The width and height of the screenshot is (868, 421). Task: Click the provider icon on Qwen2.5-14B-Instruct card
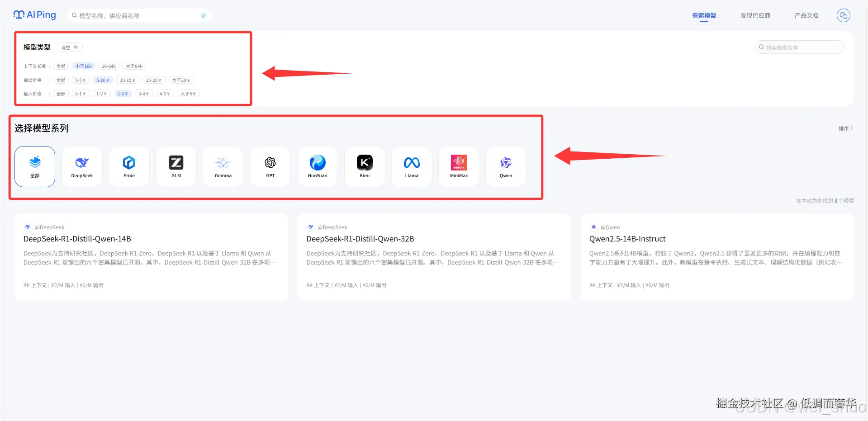pyautogui.click(x=593, y=227)
